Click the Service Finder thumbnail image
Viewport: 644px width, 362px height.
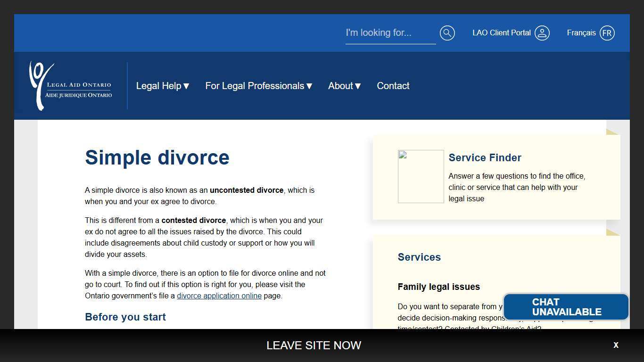(421, 176)
